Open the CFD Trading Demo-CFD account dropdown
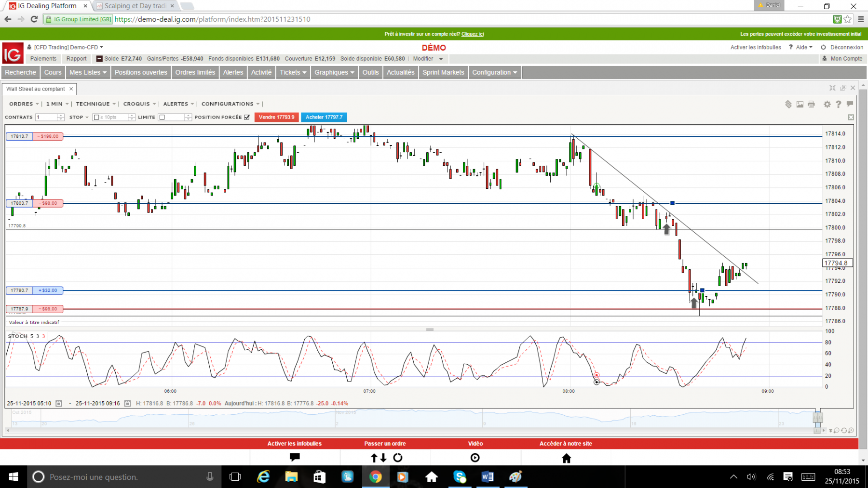Viewport: 868px width, 488px height. coord(68,47)
